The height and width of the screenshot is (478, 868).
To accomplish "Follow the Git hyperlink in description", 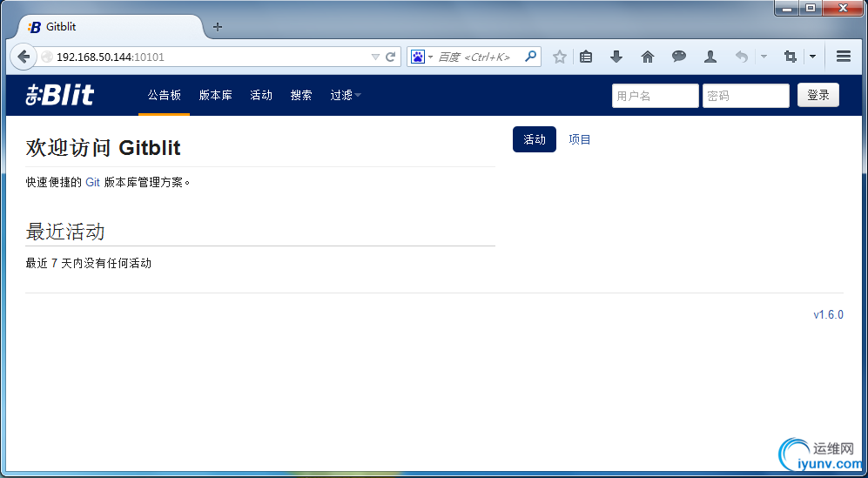I will tap(92, 182).
